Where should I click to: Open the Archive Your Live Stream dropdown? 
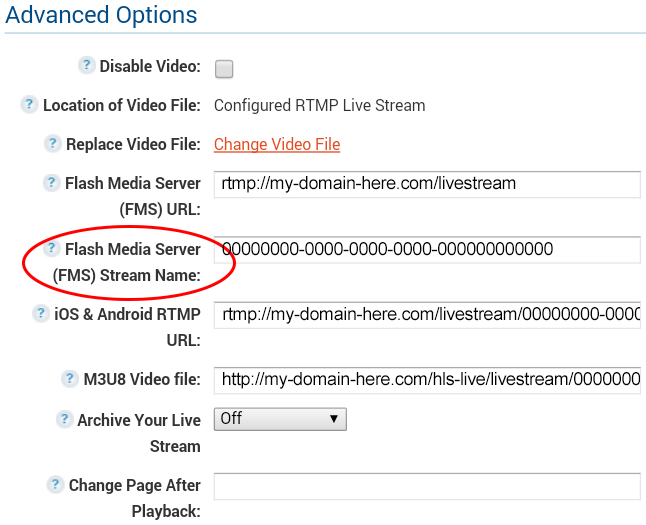(x=280, y=419)
